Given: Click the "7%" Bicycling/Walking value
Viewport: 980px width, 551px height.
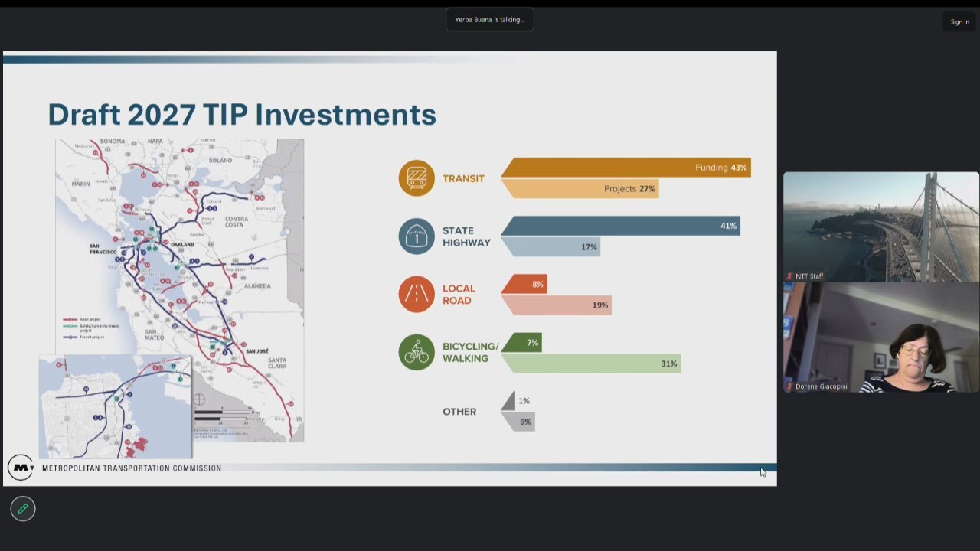Looking at the screenshot, I should 533,343.
